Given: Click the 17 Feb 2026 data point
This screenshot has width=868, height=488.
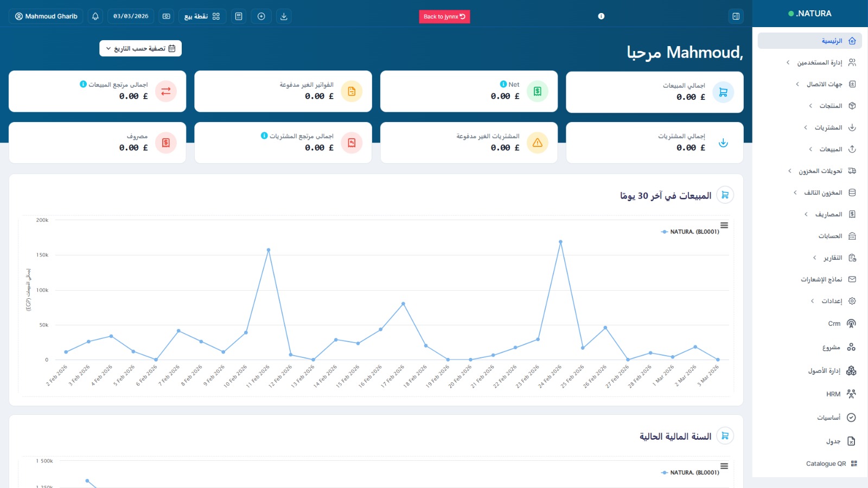Looking at the screenshot, I should coord(403,304).
